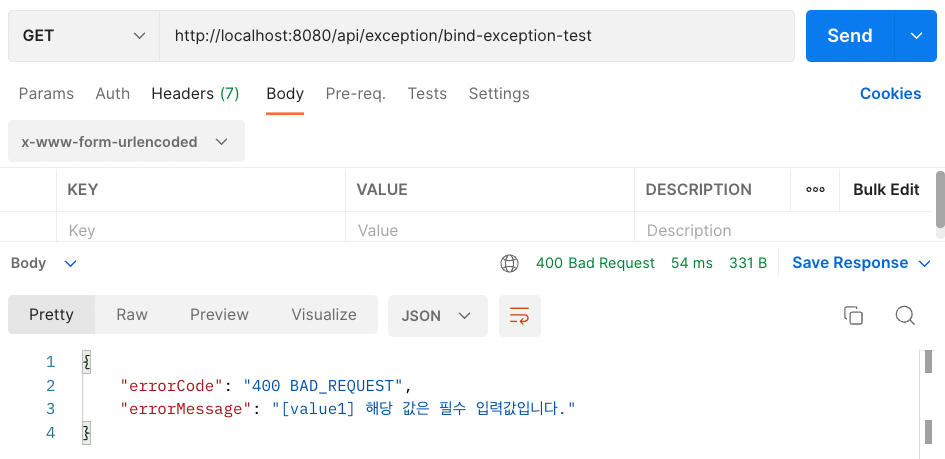This screenshot has width=945, height=459.
Task: Toggle the line wrap icon
Action: (520, 316)
